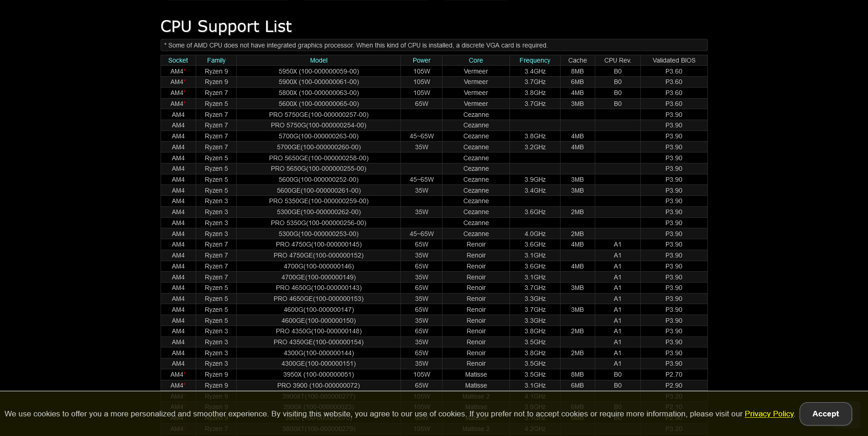The width and height of the screenshot is (868, 436).
Task: Click the Power column header
Action: pyautogui.click(x=421, y=60)
